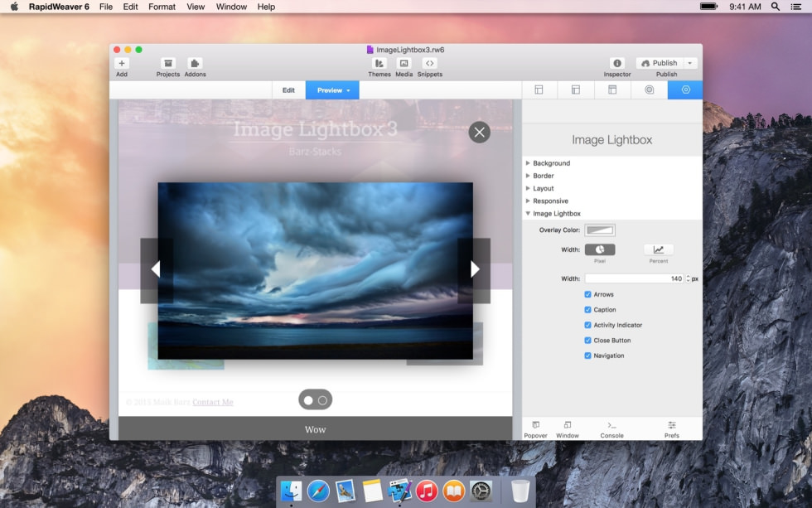Open System Preferences from the Dock
The height and width of the screenshot is (508, 812).
tap(481, 491)
